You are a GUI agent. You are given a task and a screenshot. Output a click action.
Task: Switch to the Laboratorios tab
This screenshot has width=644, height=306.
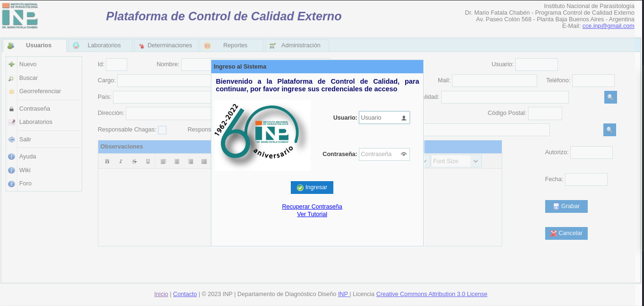100,45
